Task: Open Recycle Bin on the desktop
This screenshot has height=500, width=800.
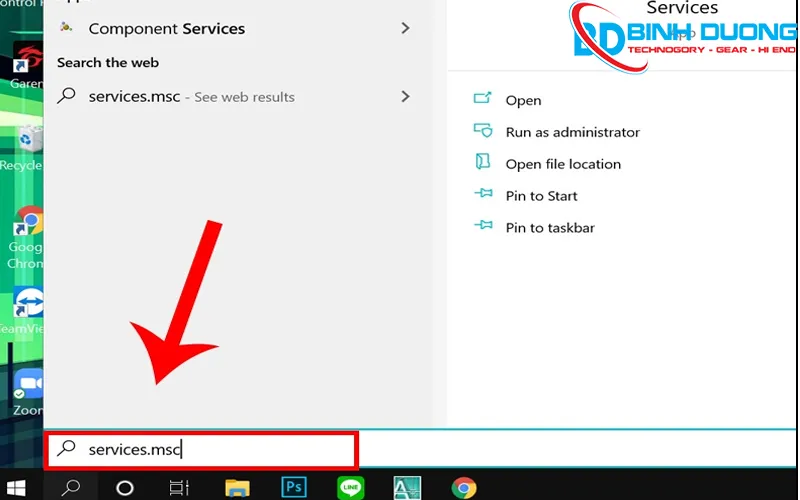Action: click(x=22, y=148)
